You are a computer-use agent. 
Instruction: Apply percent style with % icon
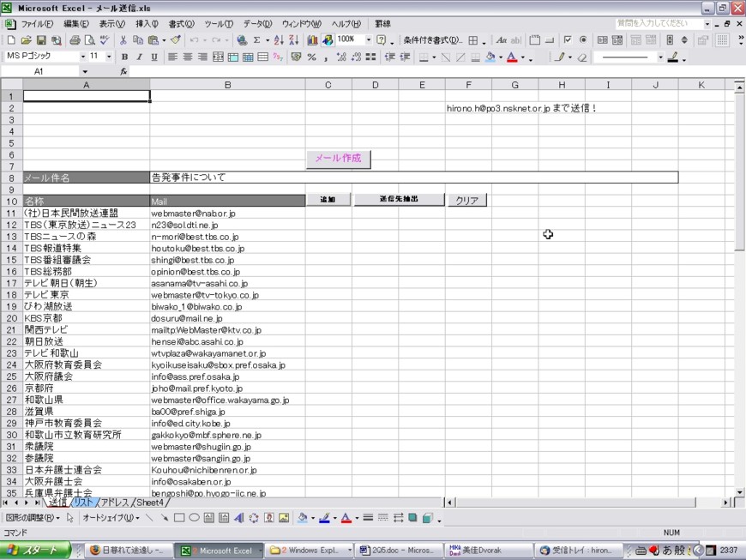[x=311, y=57]
